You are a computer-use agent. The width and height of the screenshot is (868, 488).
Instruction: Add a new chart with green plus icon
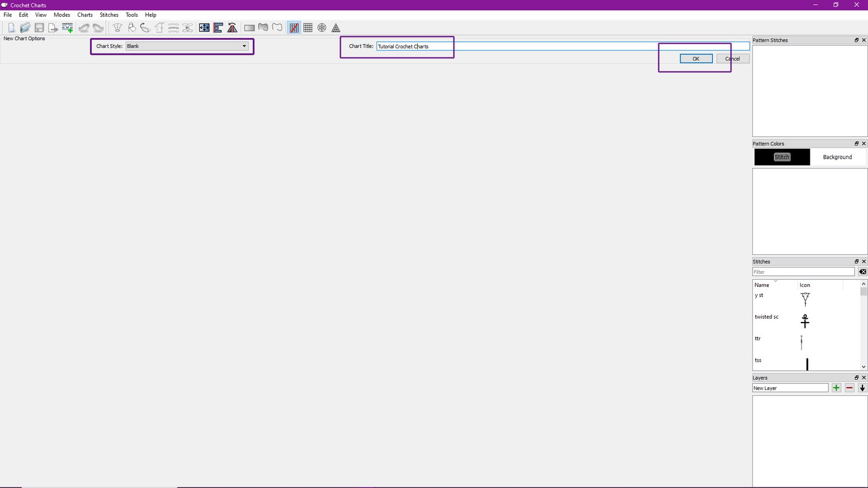[67, 28]
